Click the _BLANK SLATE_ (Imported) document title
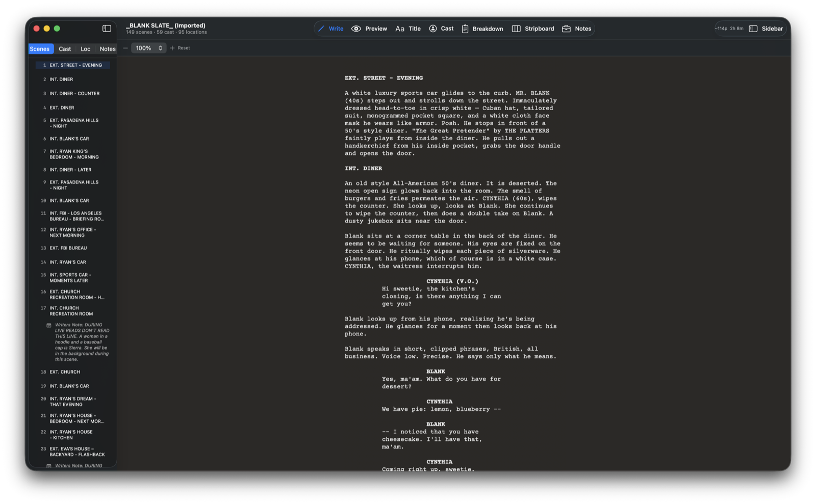 point(166,25)
